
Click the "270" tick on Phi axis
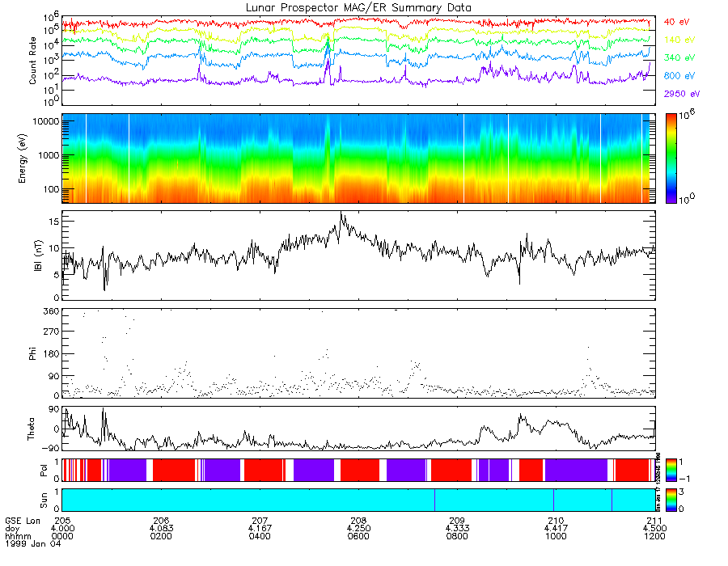pyautogui.click(x=52, y=332)
